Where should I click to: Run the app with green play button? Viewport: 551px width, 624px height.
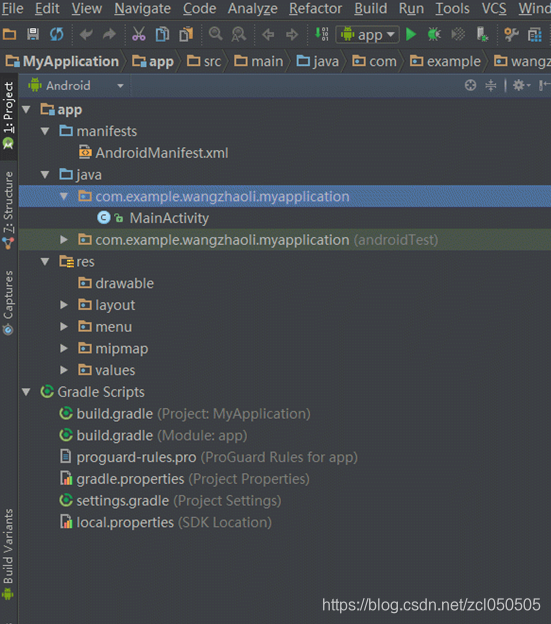(411, 35)
